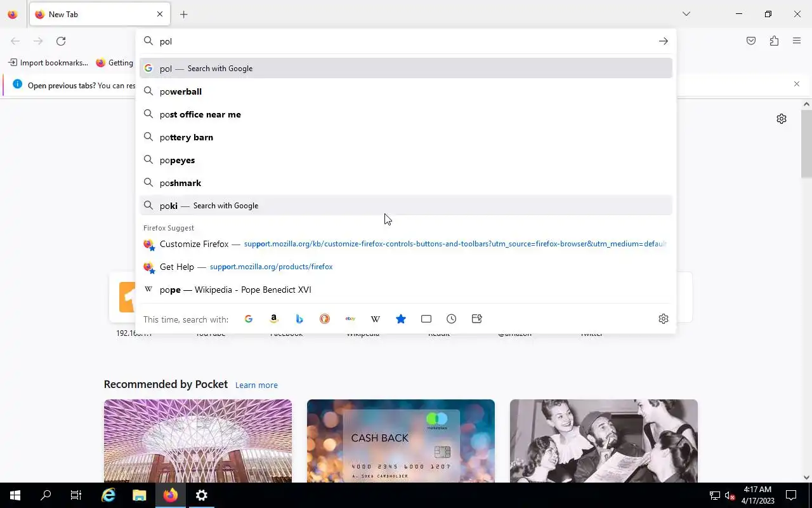The width and height of the screenshot is (812, 508).
Task: Search history via clock icon
Action: point(452,319)
